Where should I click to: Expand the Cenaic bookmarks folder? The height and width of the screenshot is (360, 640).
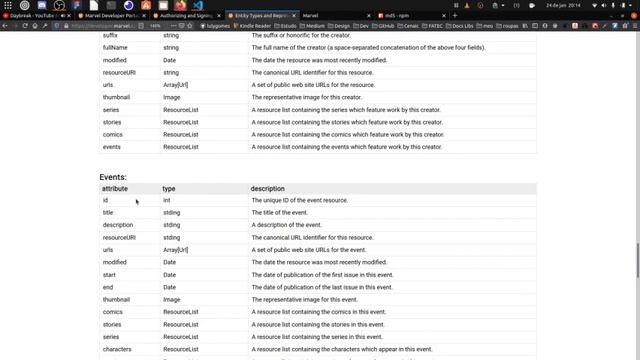click(x=408, y=26)
